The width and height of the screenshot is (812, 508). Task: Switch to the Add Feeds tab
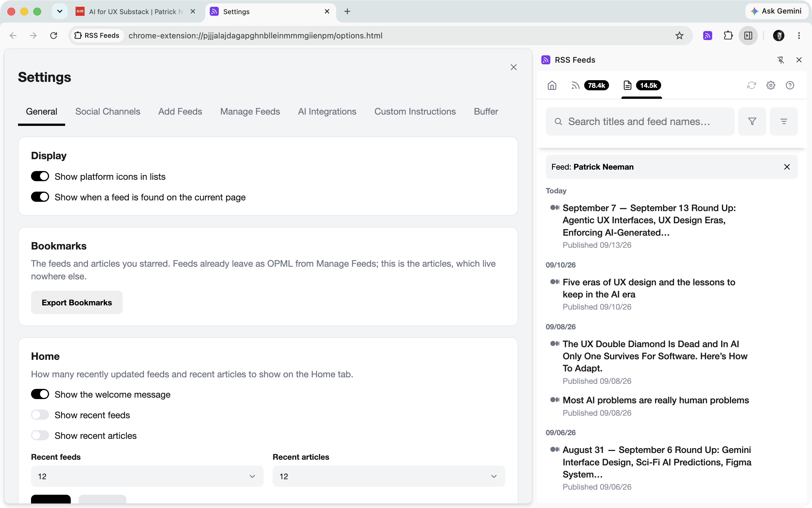[180, 111]
